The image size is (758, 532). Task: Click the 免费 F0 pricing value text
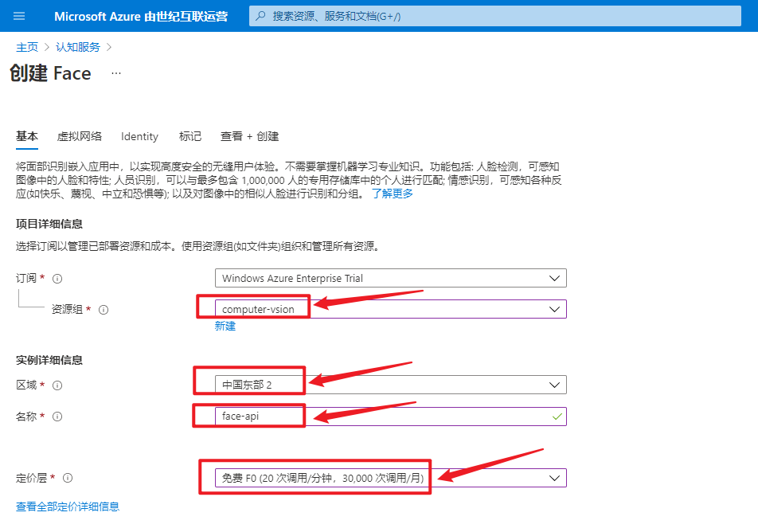[323, 478]
